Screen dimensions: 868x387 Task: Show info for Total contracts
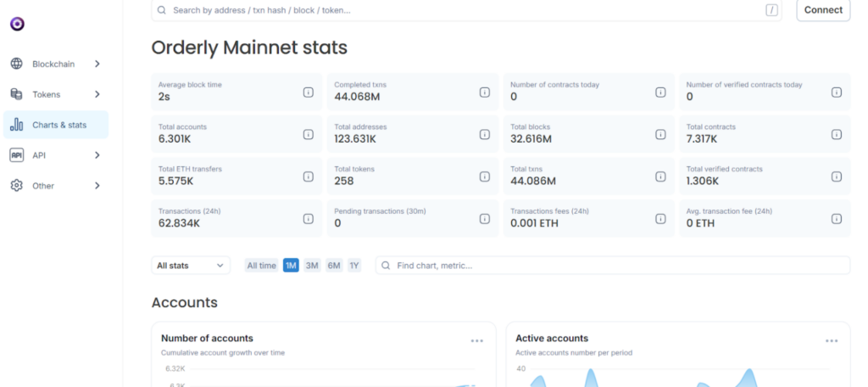pos(837,134)
